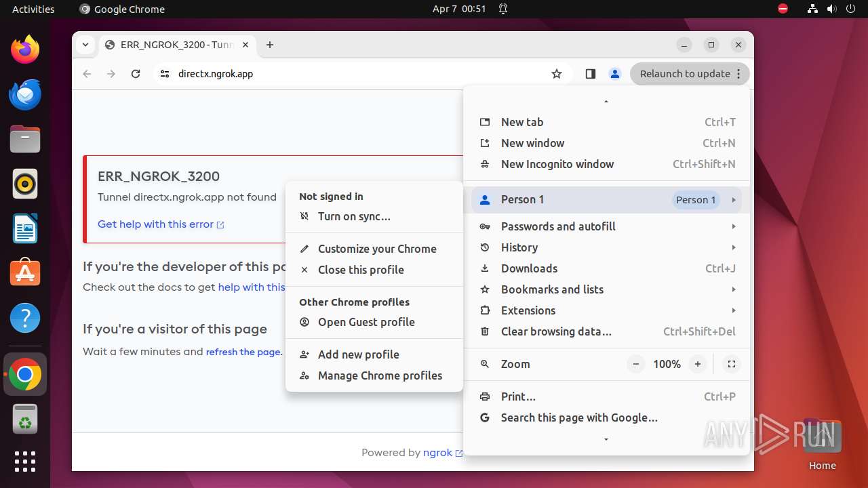868x488 pixels.
Task: Launch Rhythmbox music player from dock
Action: (x=25, y=184)
